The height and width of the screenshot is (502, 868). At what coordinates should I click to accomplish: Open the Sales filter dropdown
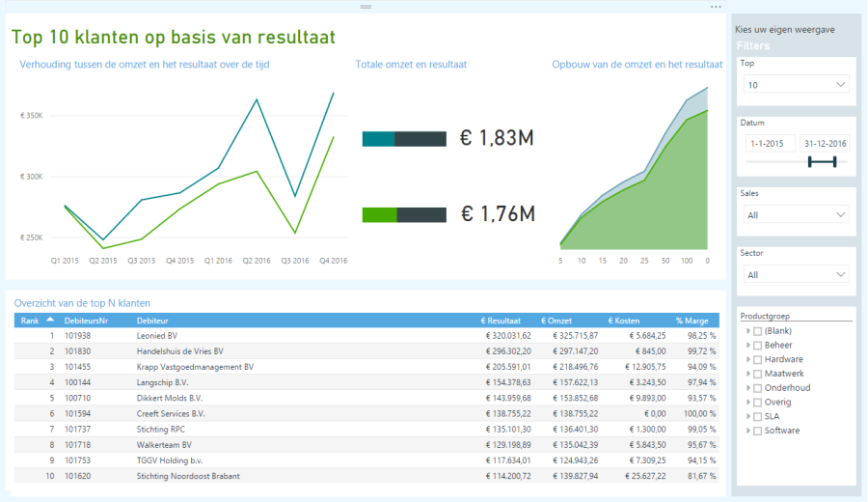click(x=795, y=214)
